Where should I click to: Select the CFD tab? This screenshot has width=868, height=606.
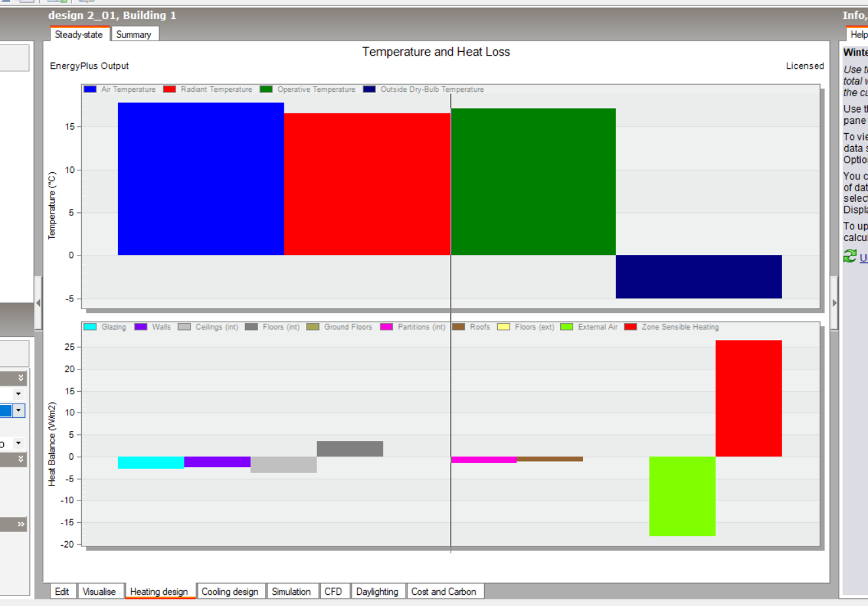[x=333, y=592]
